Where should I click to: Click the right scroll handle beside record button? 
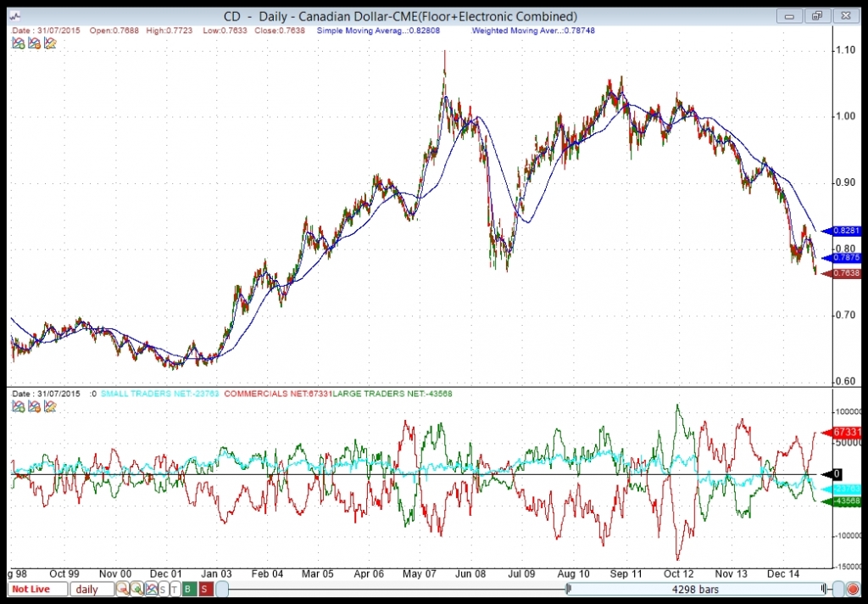click(x=838, y=589)
